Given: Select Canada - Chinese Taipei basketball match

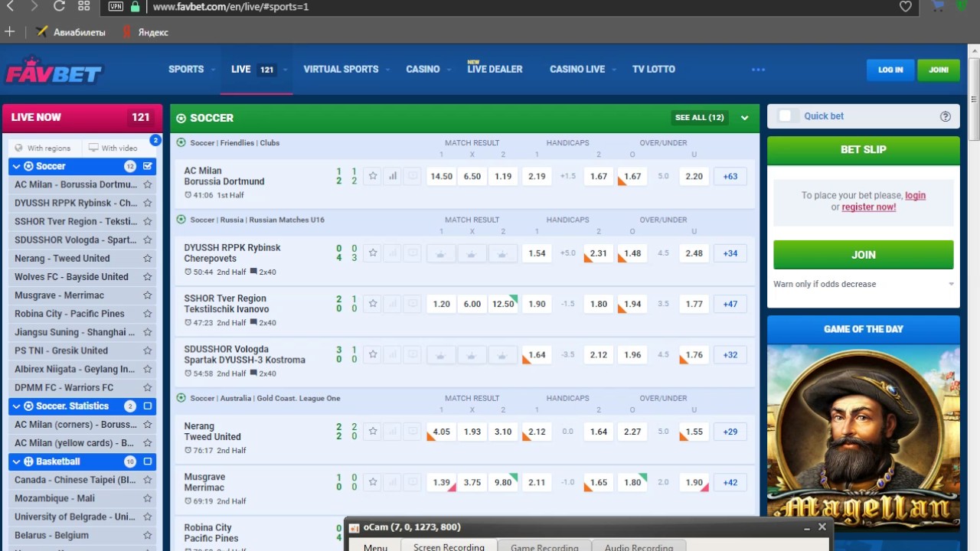Looking at the screenshot, I should (75, 480).
